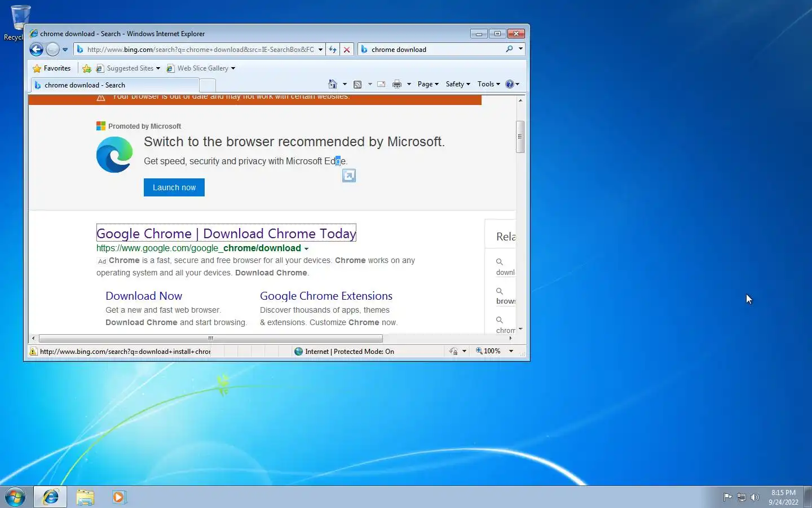Click the accelerator arrow icon near selected text
812x508 pixels.
click(349, 176)
